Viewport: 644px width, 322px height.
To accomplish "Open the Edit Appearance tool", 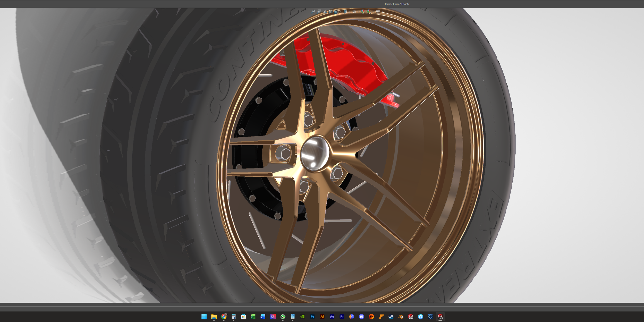I will coord(363,12).
